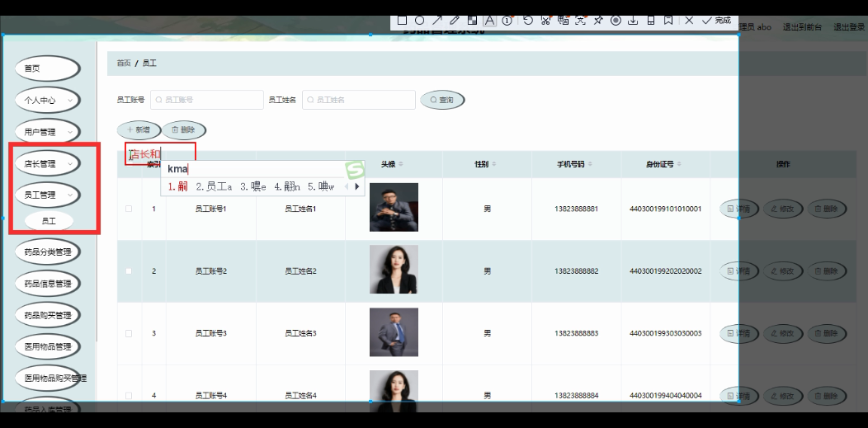
Task: Click 修改 for 员工账号4 row
Action: (x=783, y=395)
